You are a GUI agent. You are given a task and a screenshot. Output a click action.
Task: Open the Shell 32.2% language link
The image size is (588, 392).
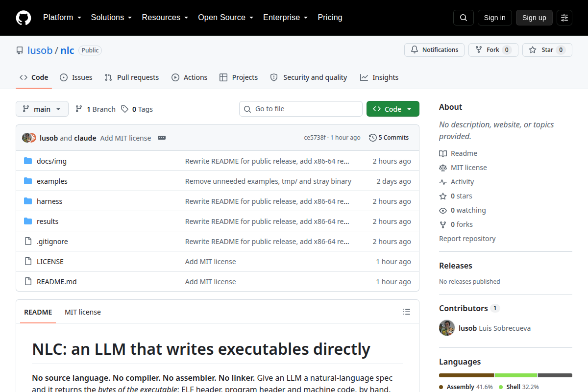518,387
